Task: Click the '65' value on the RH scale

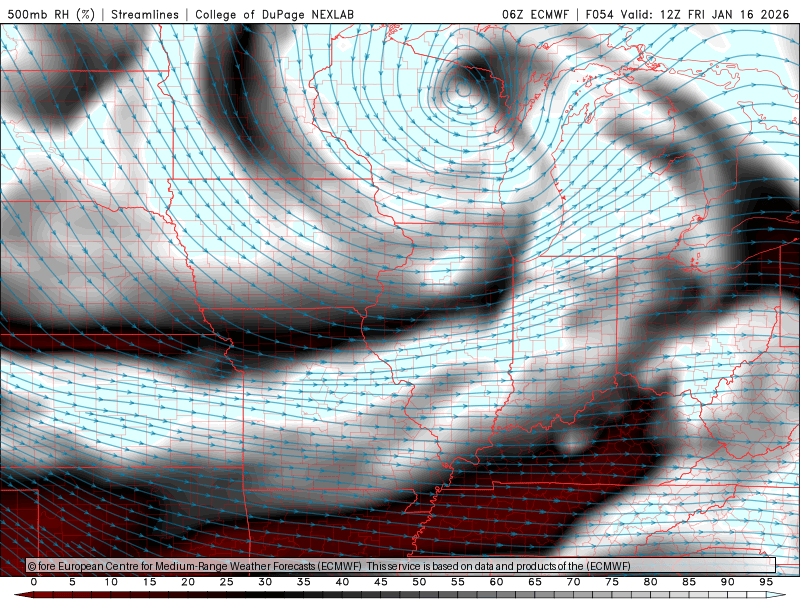Action: click(x=535, y=582)
